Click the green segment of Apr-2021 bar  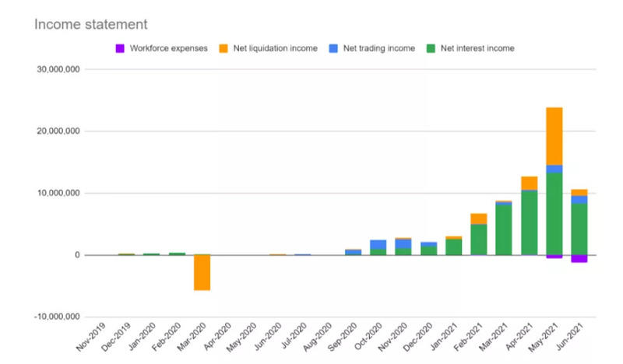530,223
